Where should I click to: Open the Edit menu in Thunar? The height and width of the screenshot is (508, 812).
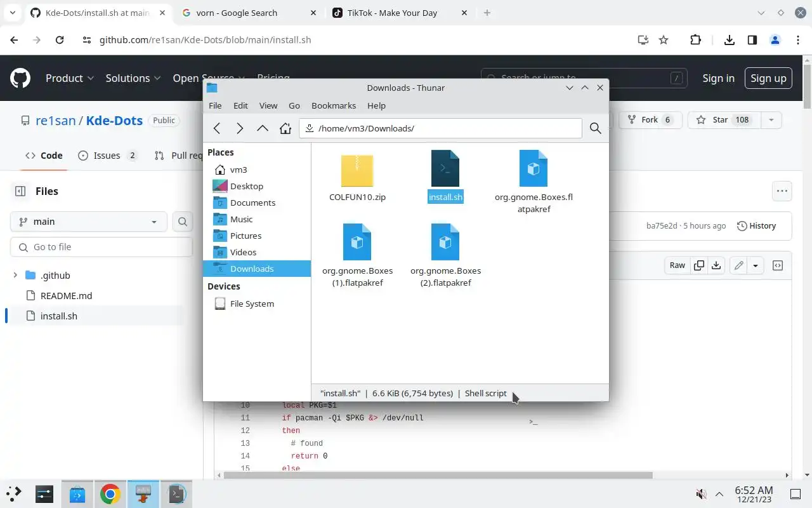click(240, 105)
